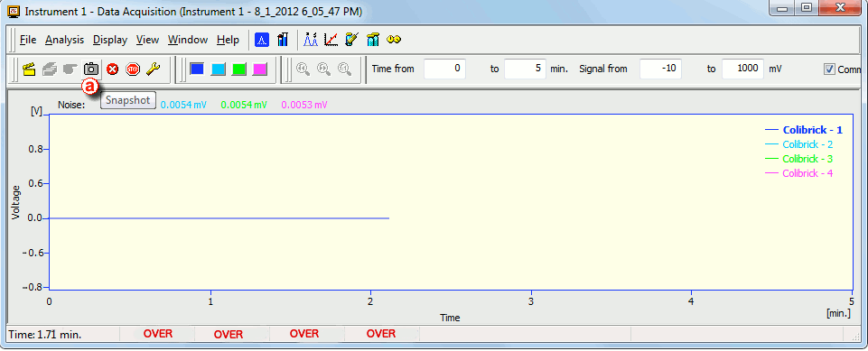Open the Analysis menu
This screenshot has width=868, height=351.
(x=65, y=40)
